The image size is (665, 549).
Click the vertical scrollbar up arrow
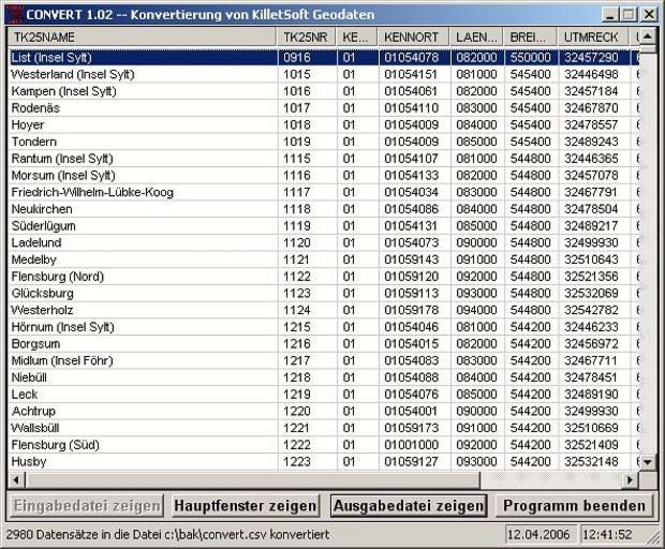(x=647, y=37)
